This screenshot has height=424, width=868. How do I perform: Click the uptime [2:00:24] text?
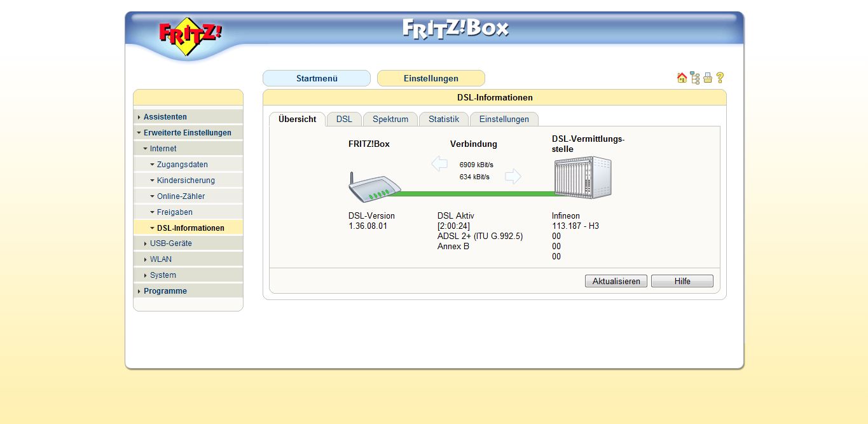point(453,226)
